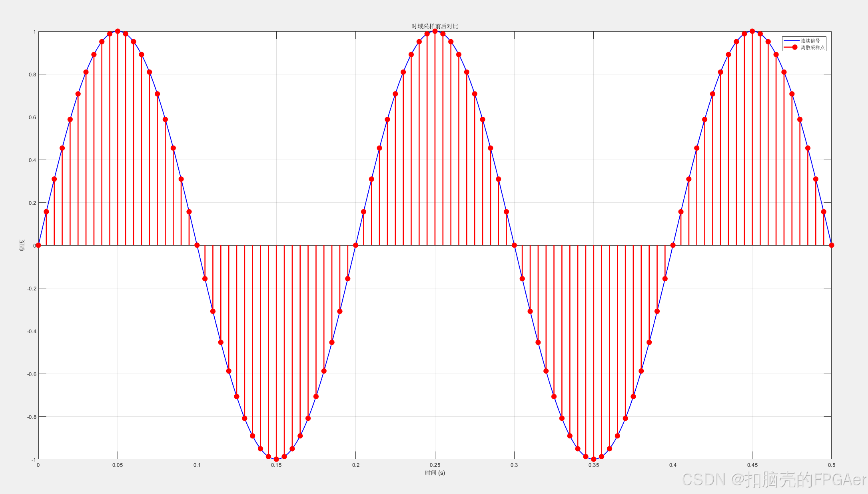868x494 pixels.
Task: Click the x-axis tick label 0.25
Action: pos(435,465)
